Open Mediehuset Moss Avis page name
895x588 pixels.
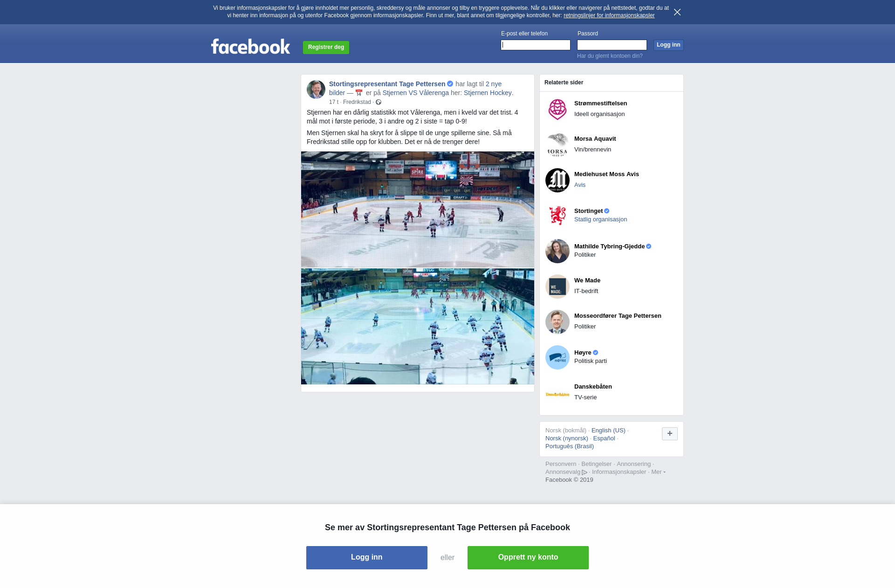pos(606,174)
